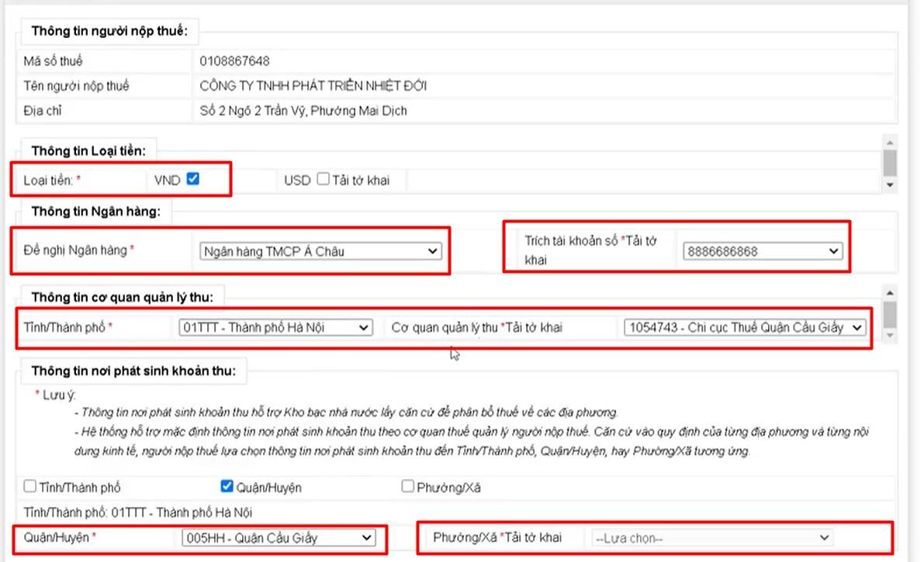Click the Địa chỉ label
Screen dimensions: 924x562
(43, 111)
